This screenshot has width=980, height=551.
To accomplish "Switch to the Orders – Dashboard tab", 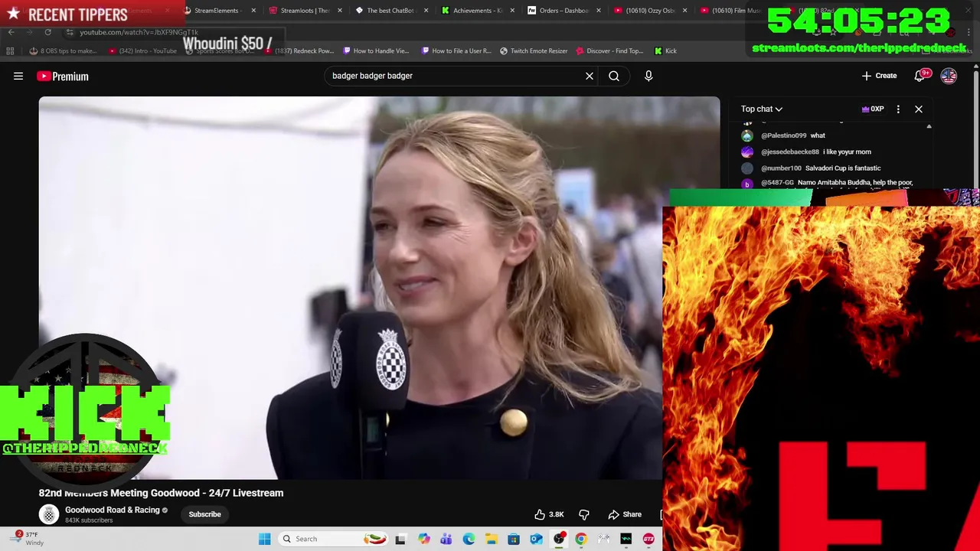I will 563,11.
